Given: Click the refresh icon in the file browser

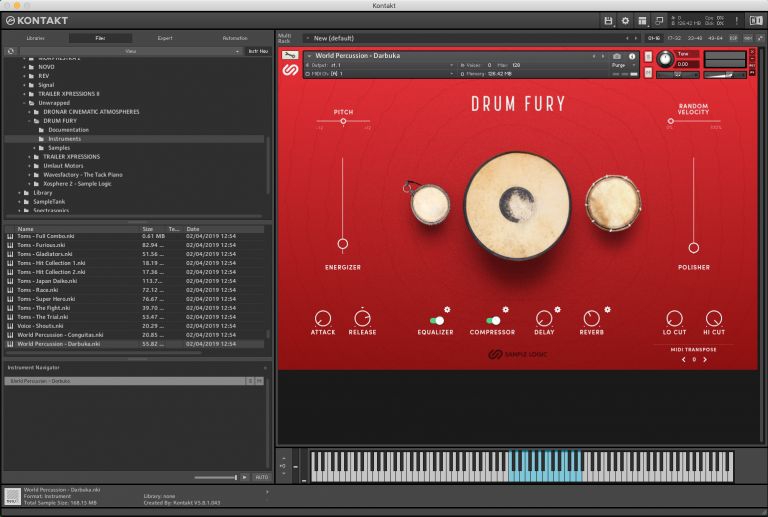Looking at the screenshot, I should click(x=11, y=51).
